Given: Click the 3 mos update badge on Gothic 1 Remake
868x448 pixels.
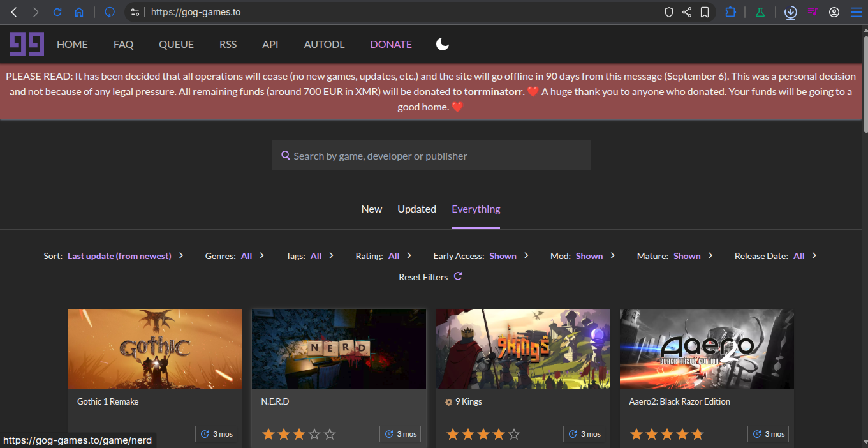Looking at the screenshot, I should point(217,434).
